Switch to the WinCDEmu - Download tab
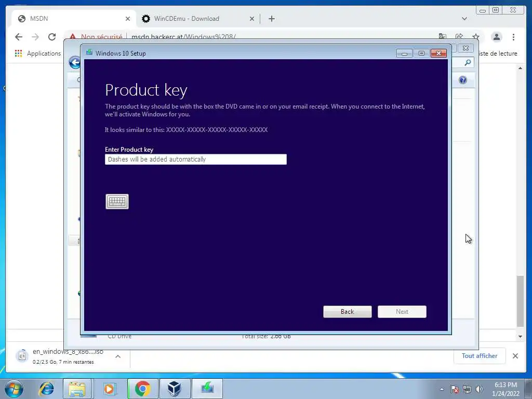Viewport: 532px width, 399px height. (x=198, y=19)
